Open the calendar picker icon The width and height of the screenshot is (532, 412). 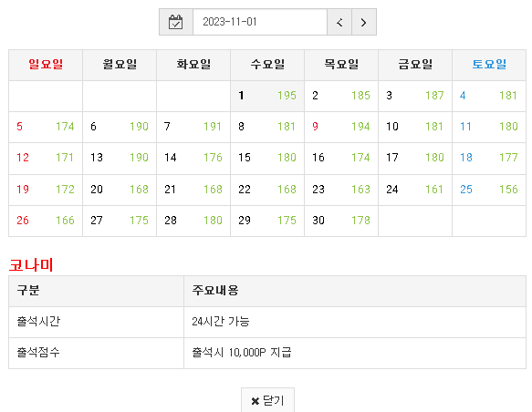(x=176, y=22)
